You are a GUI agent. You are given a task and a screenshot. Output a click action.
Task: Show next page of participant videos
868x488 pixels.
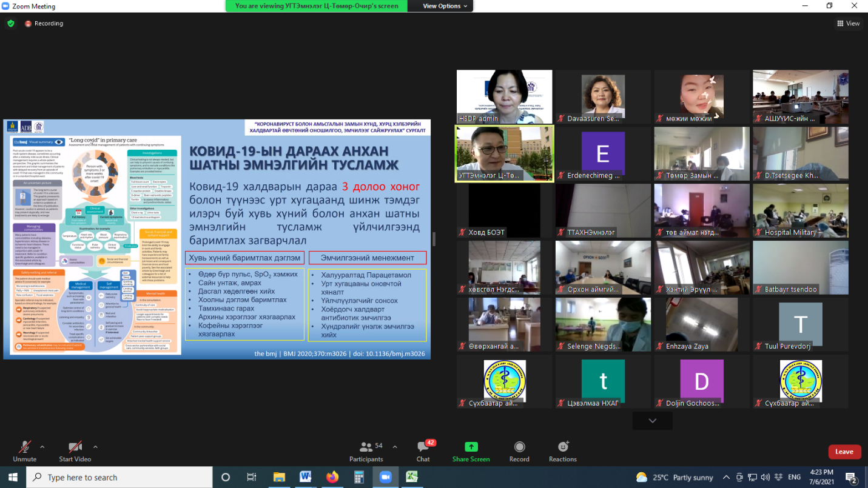[x=652, y=420]
